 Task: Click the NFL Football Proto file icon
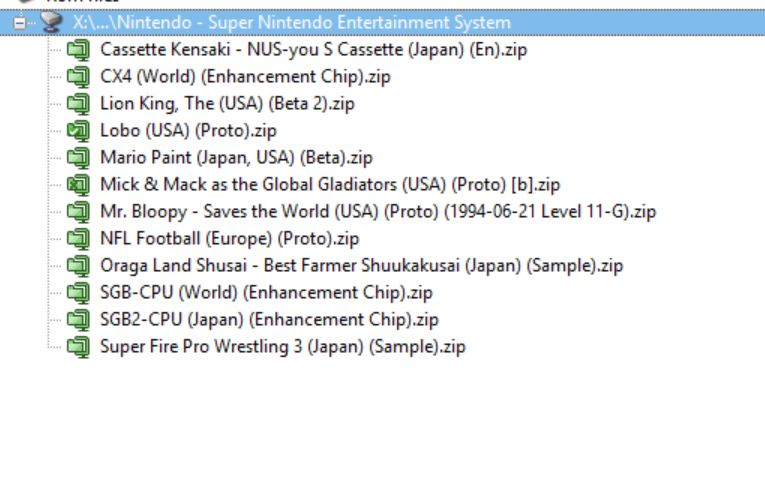[78, 238]
